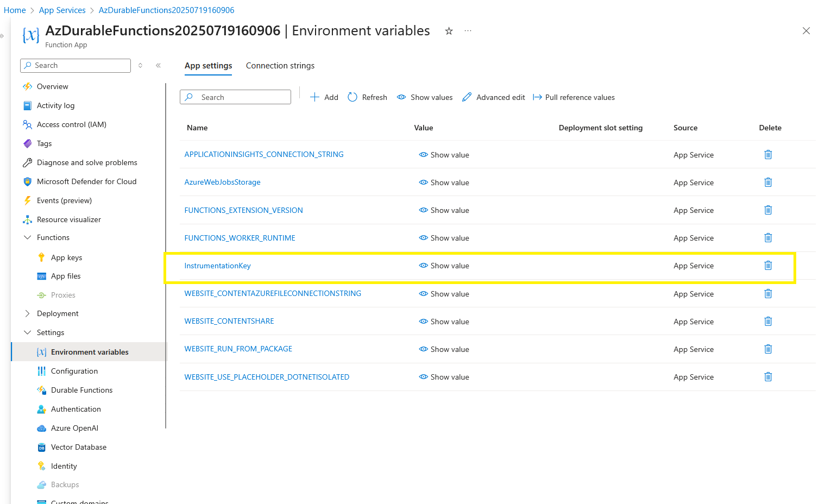Show value of InstrumentationKey
This screenshot has height=504, width=825.
click(444, 266)
